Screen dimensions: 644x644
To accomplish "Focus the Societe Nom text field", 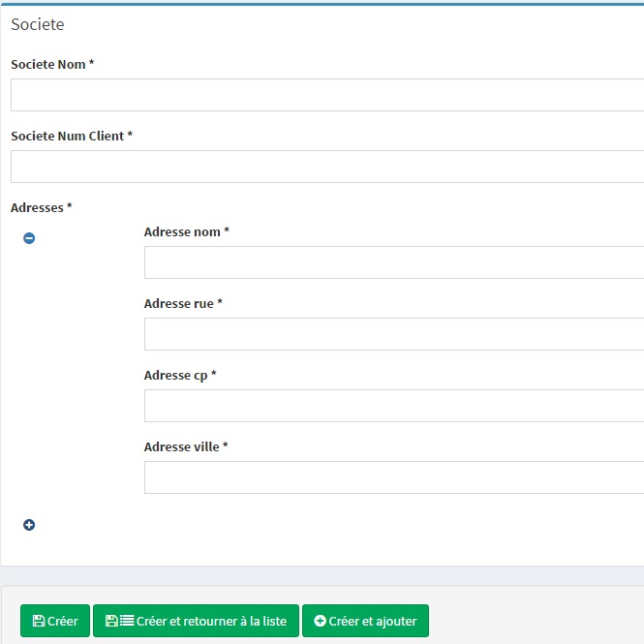I will coord(327,95).
